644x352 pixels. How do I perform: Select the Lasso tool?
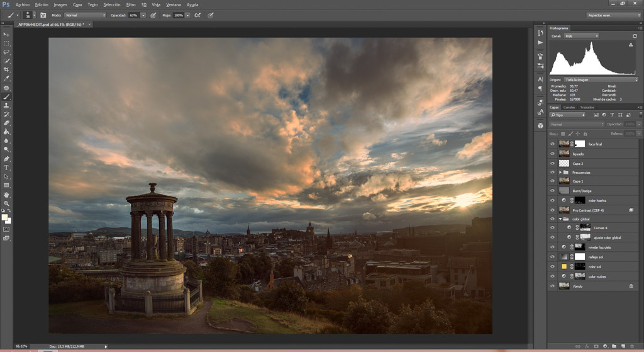pos(6,52)
